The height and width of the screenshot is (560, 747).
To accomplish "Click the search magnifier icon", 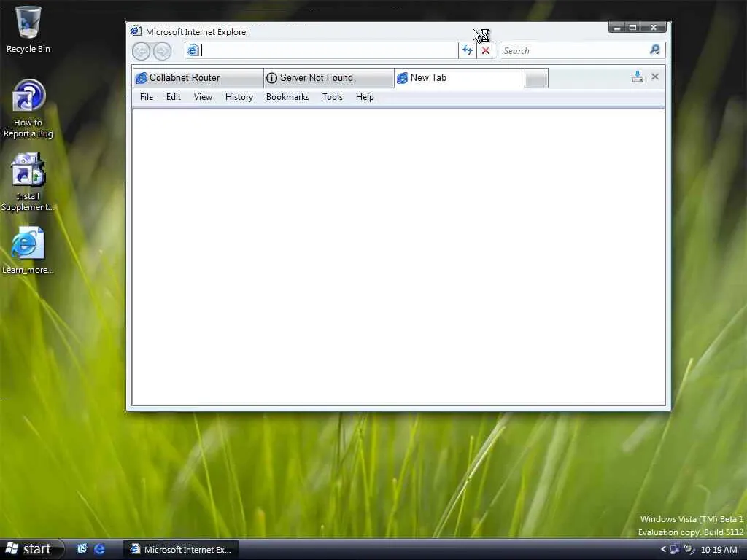I will point(654,50).
